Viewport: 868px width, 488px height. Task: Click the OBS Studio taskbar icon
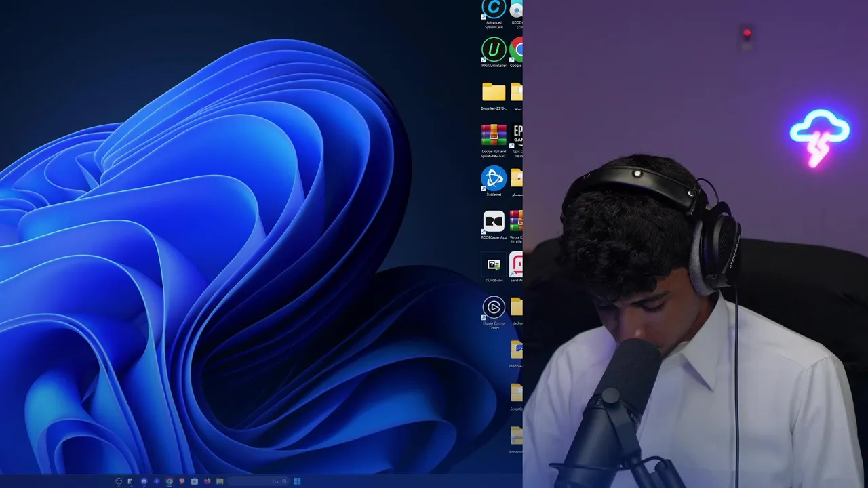pos(119,481)
